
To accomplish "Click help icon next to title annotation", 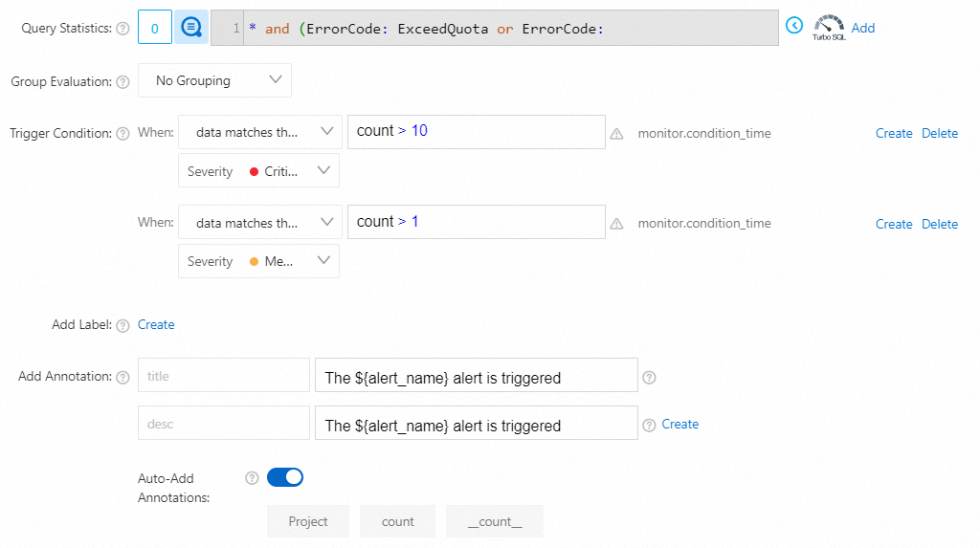I will [649, 377].
